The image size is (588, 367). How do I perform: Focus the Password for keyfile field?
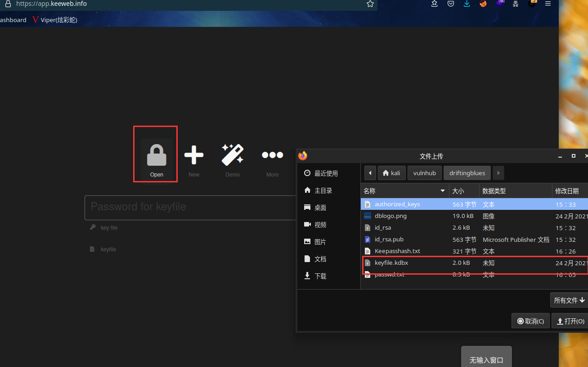(191, 207)
